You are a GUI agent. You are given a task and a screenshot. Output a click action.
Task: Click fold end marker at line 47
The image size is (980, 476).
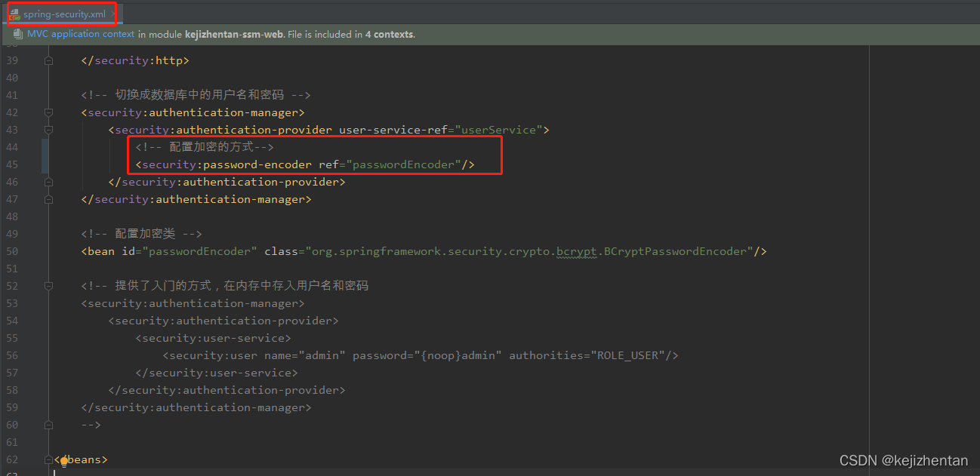point(48,199)
